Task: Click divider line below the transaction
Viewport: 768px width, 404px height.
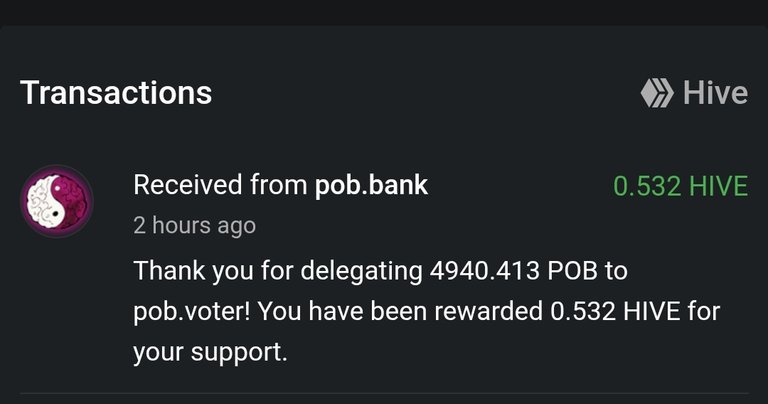Action: pos(384,393)
